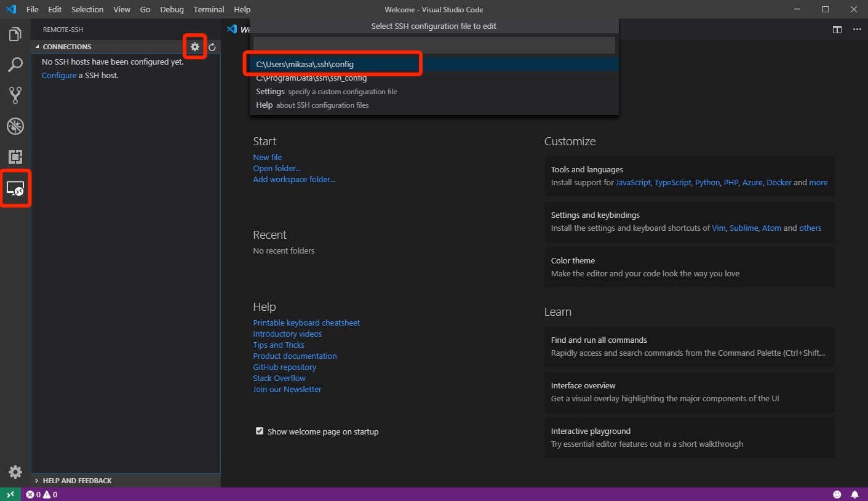The width and height of the screenshot is (868, 501).
Task: Open Product documentation link
Action: click(295, 356)
